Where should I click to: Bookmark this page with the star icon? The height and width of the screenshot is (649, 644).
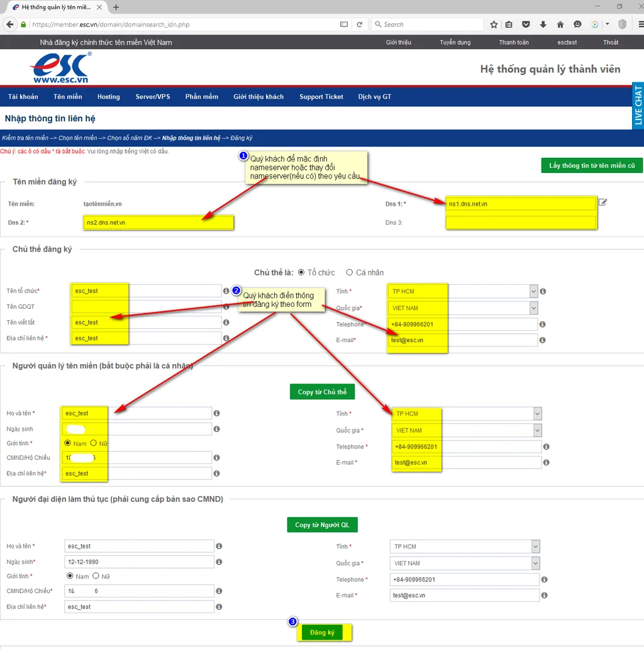pyautogui.click(x=494, y=25)
